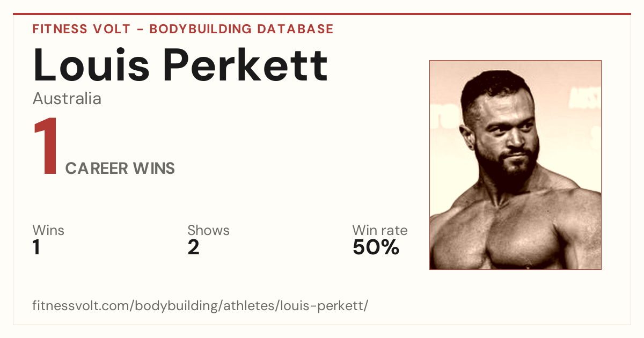This screenshot has width=644, height=338.
Task: Open the fitnessvolt.com athlete URL
Action: [x=200, y=306]
